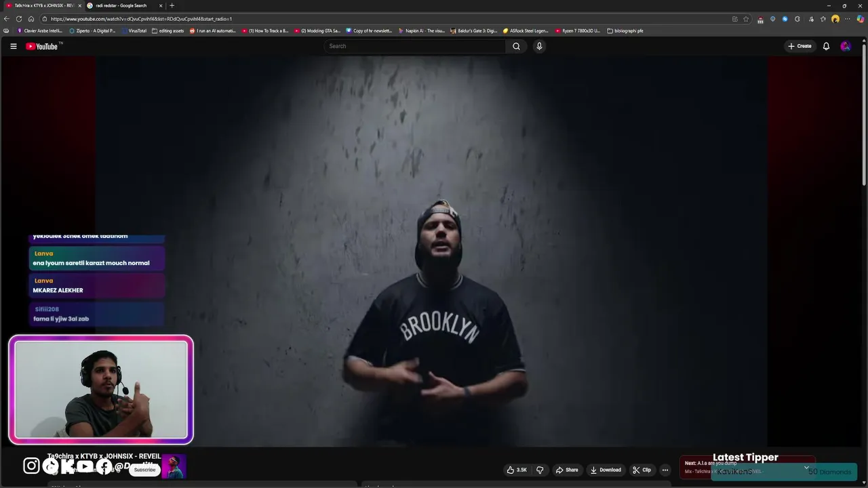Open the Copilot sidebar icon

click(861, 19)
